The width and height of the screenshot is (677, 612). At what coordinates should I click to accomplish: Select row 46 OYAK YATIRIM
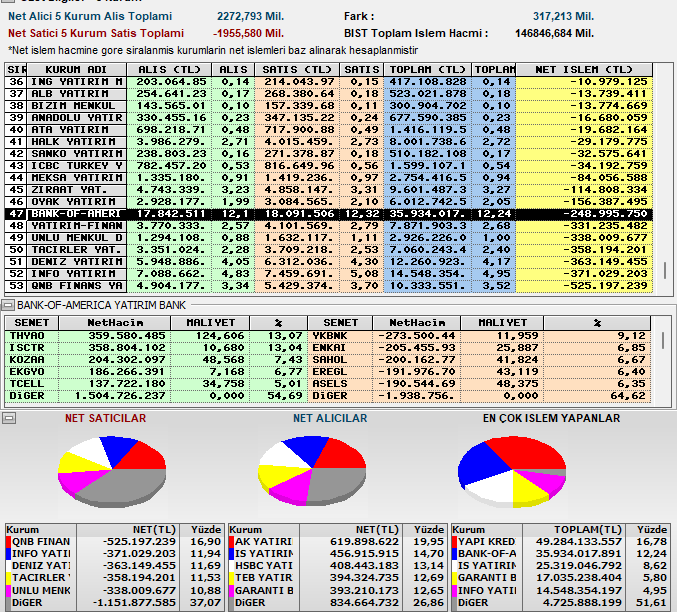[329, 202]
